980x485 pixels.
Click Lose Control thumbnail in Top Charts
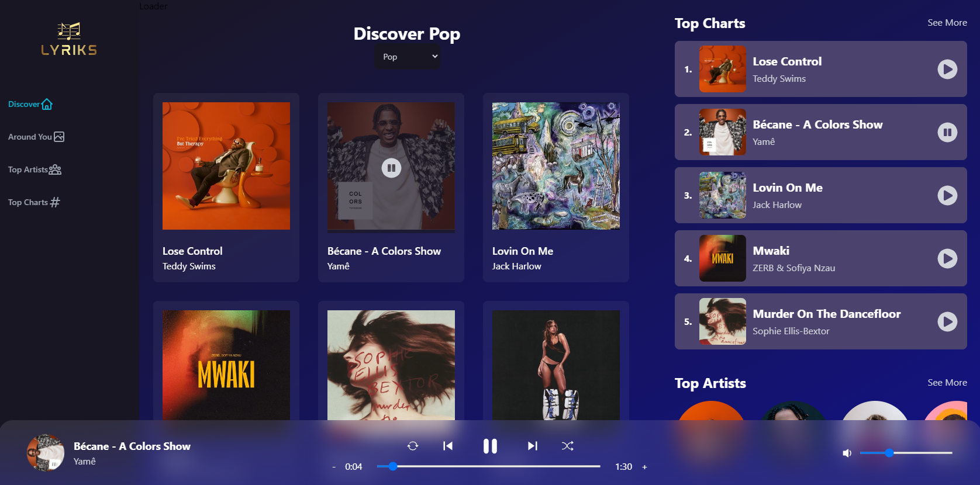[x=723, y=69]
